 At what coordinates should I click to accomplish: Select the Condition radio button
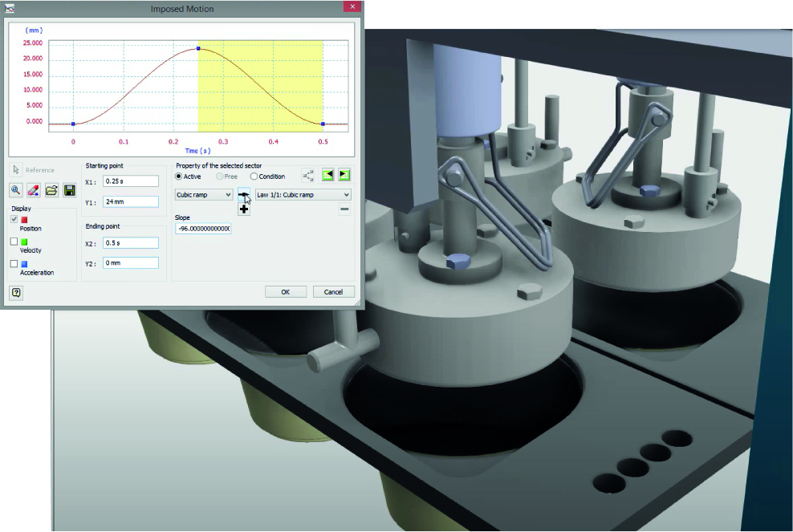(x=254, y=177)
